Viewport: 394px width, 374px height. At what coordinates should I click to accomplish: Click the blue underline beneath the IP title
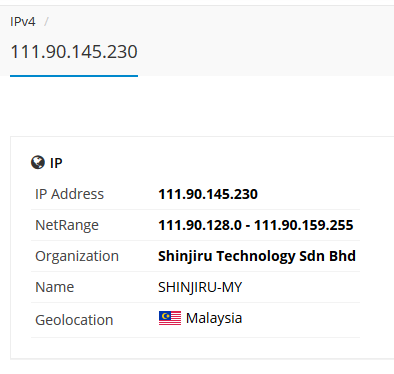click(74, 76)
